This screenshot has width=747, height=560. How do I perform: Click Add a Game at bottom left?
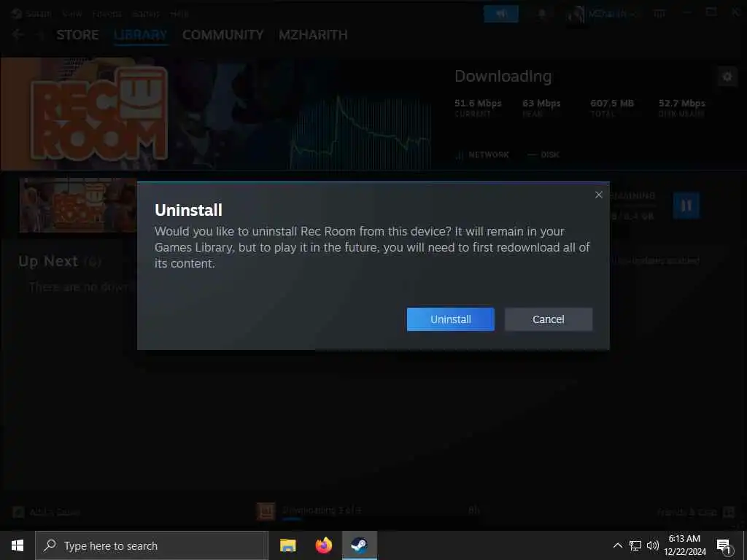coord(46,513)
